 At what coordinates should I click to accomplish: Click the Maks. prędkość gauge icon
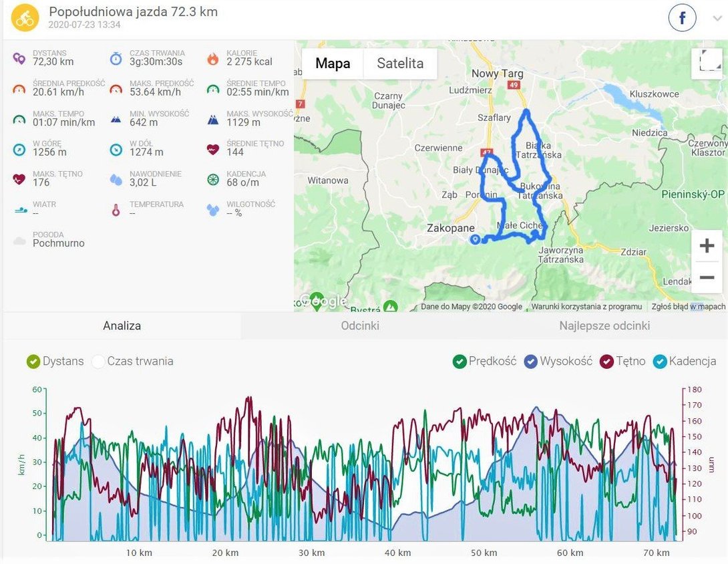(x=116, y=89)
